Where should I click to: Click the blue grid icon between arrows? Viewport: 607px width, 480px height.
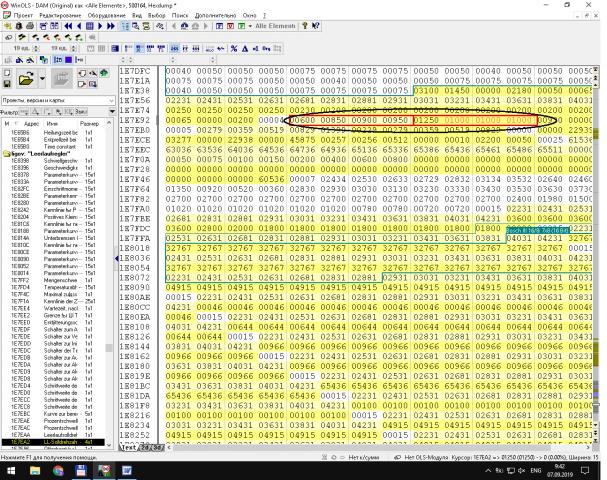click(x=90, y=26)
